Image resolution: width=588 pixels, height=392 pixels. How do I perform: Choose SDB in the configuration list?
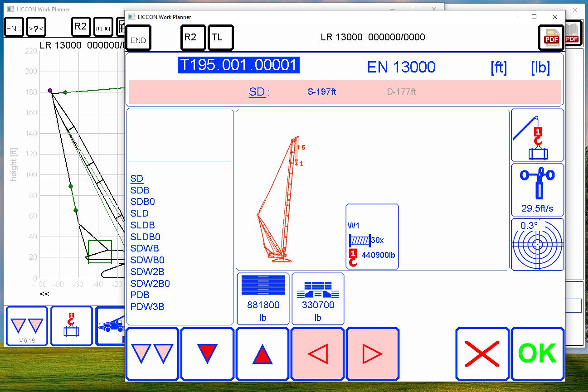tap(140, 190)
